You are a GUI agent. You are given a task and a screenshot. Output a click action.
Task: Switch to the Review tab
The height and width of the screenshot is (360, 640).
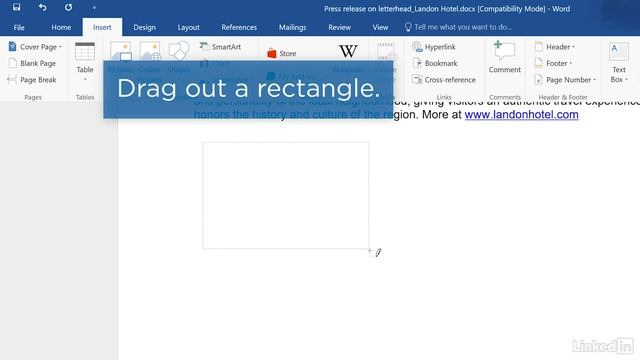[339, 27]
